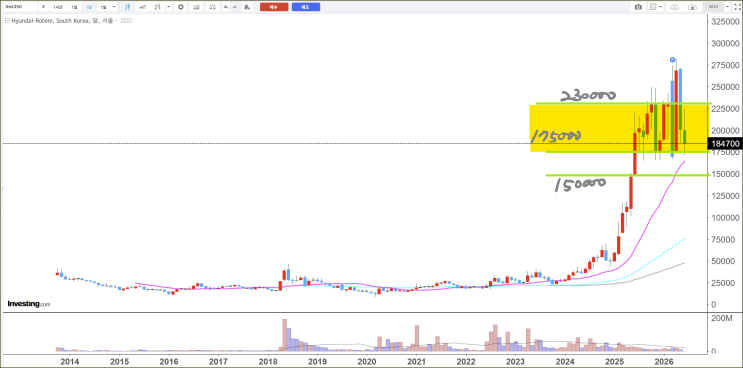Open chart settings gear icon
The width and height of the screenshot is (743, 368).
tap(181, 7)
